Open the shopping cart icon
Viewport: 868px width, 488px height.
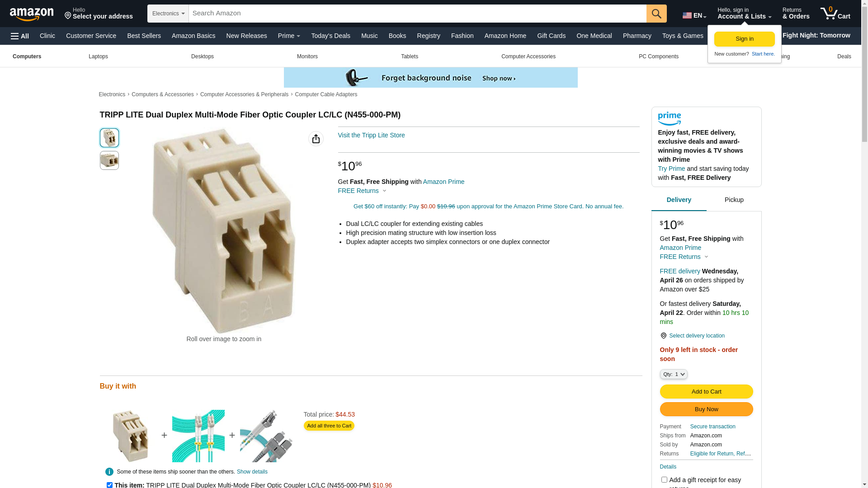(x=835, y=13)
